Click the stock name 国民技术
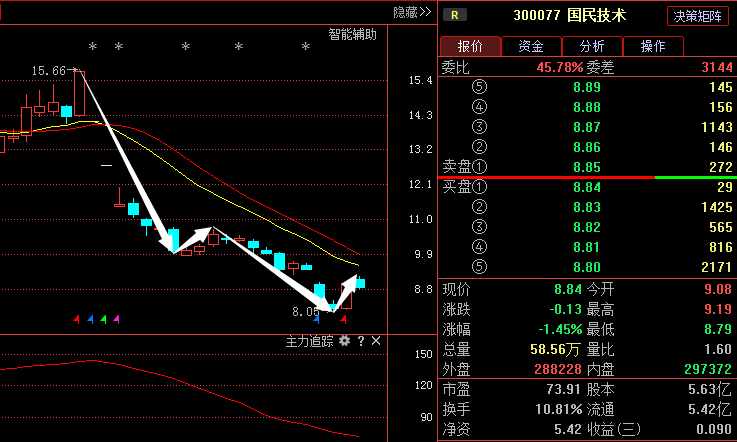The height and width of the screenshot is (442, 737). (597, 15)
